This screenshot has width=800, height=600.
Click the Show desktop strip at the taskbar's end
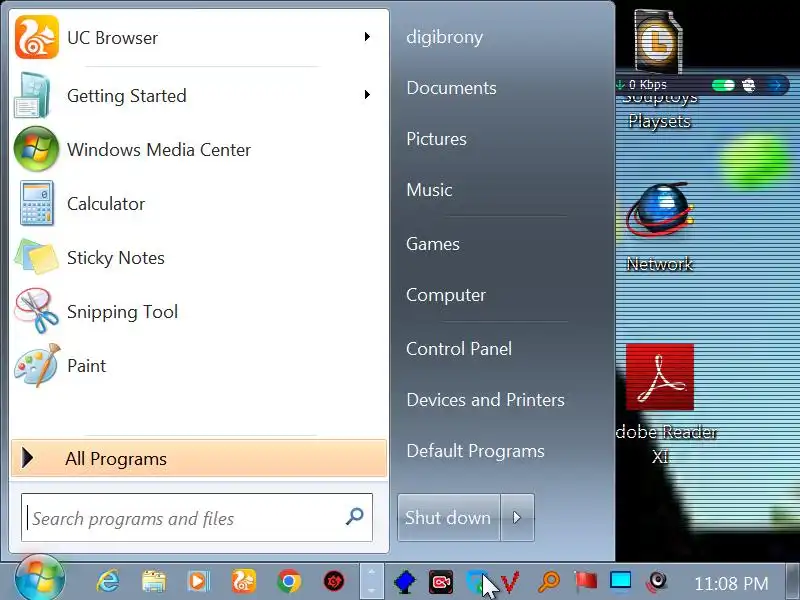792,581
